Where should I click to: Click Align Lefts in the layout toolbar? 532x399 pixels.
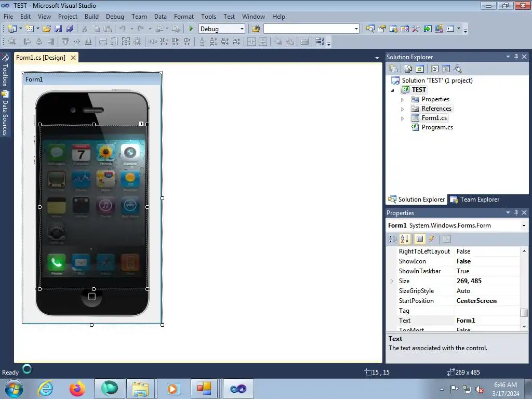tap(28, 42)
